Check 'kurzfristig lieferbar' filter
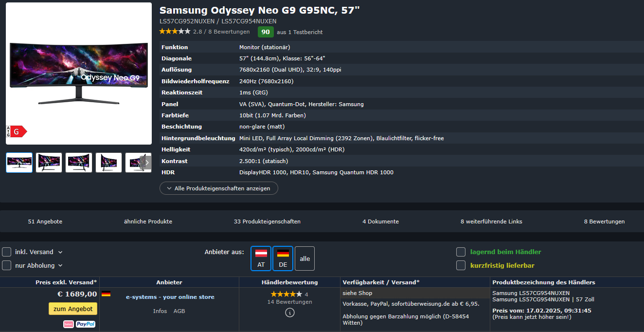Image resolution: width=644 pixels, height=332 pixels. (461, 265)
